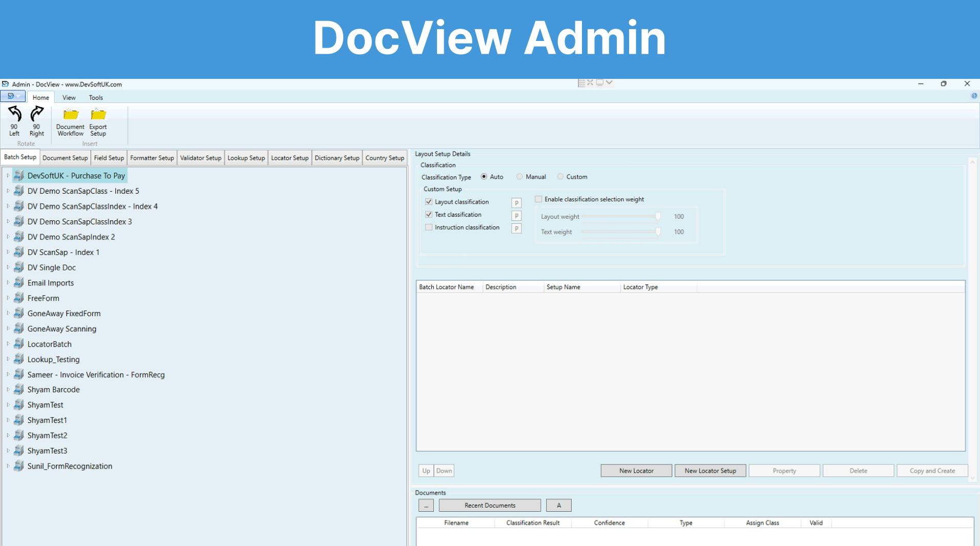Click the Help icon in the top-right corner
The height and width of the screenshot is (546, 980).
974,95
